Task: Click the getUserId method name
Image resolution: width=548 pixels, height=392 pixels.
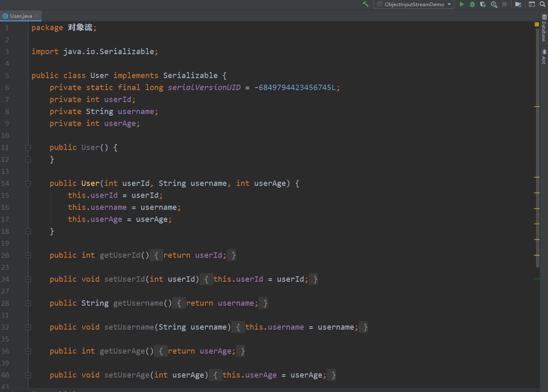Action: pos(120,255)
